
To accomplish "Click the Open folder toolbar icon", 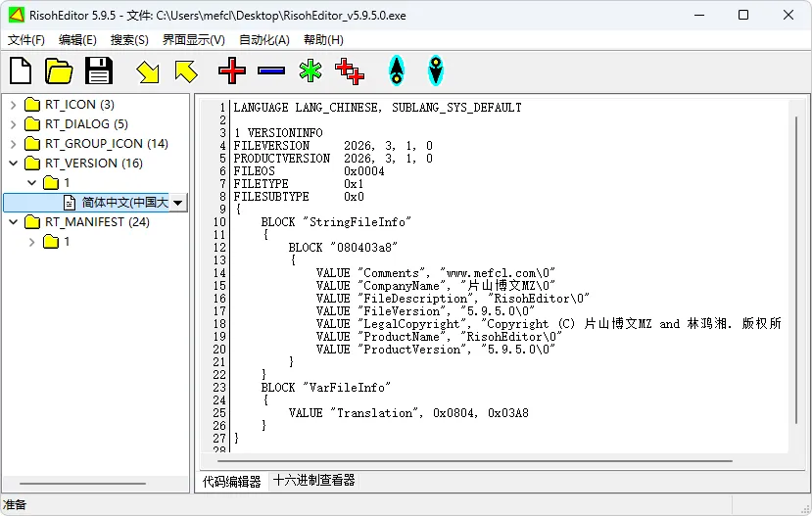I will [59, 70].
